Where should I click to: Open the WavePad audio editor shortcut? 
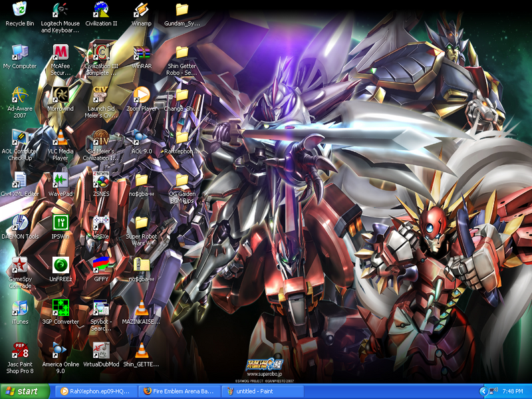tap(61, 180)
